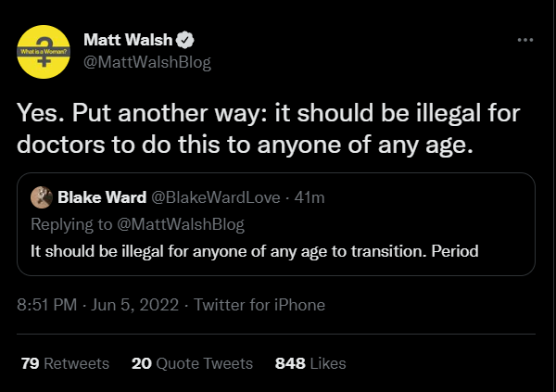View the 20 Quote Tweets list

click(x=194, y=363)
